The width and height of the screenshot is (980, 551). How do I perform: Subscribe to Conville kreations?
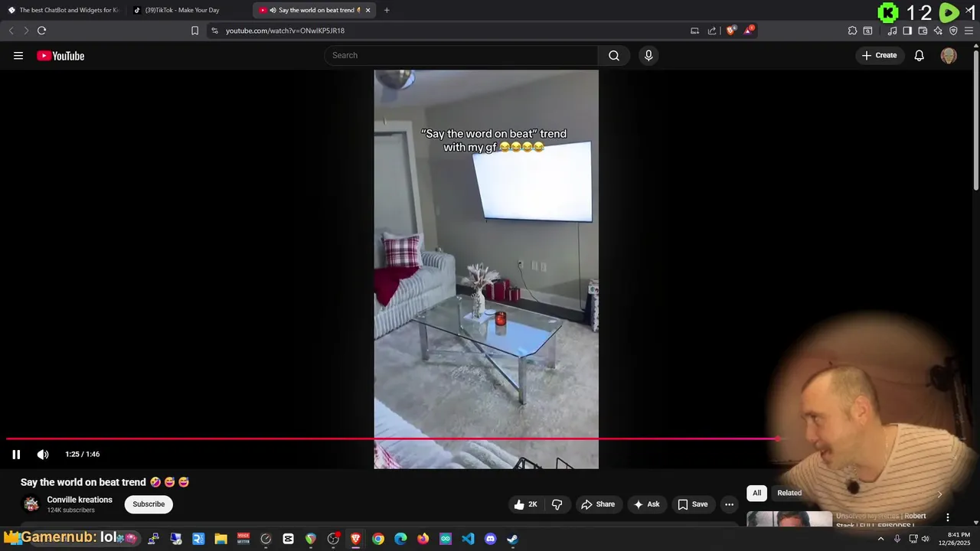149,504
